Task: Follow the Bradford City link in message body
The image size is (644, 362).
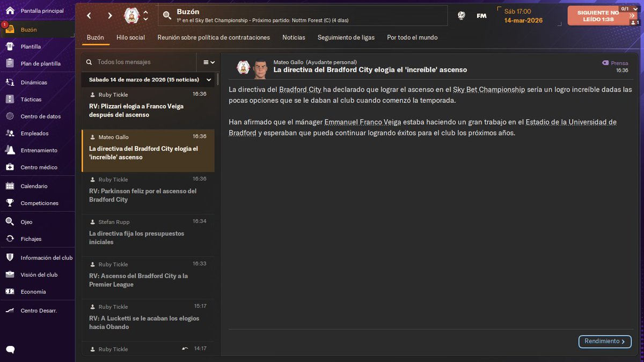Action: point(300,90)
